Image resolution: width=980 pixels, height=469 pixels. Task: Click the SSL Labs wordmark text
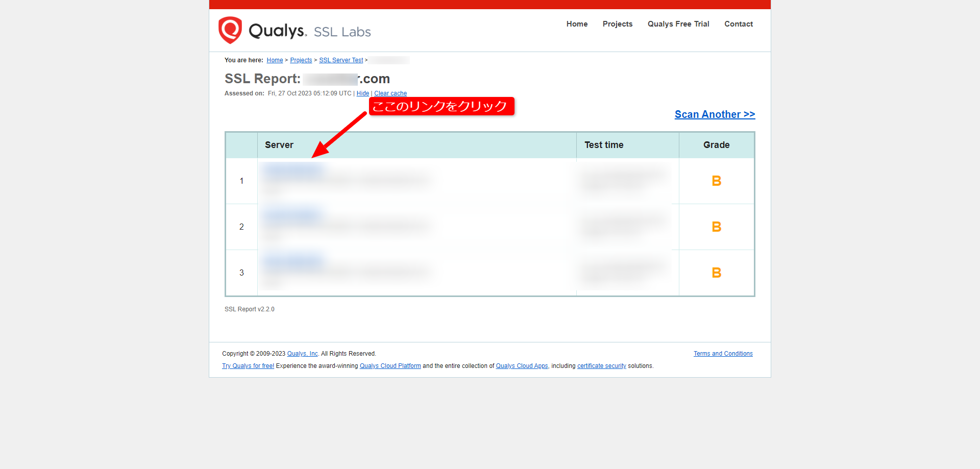coord(342,32)
